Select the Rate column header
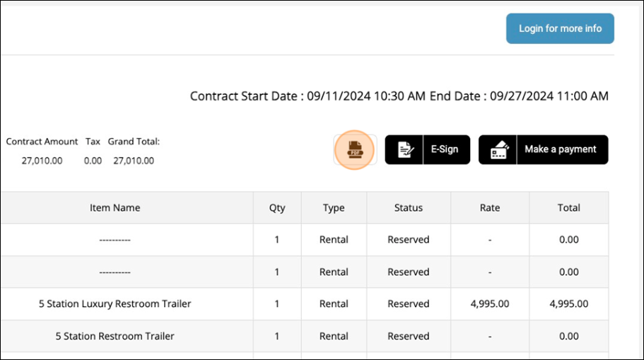 click(489, 208)
